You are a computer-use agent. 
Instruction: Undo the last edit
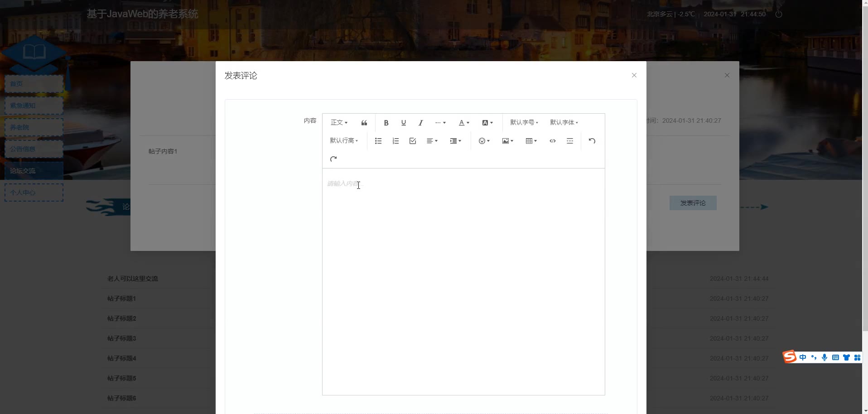coord(592,141)
